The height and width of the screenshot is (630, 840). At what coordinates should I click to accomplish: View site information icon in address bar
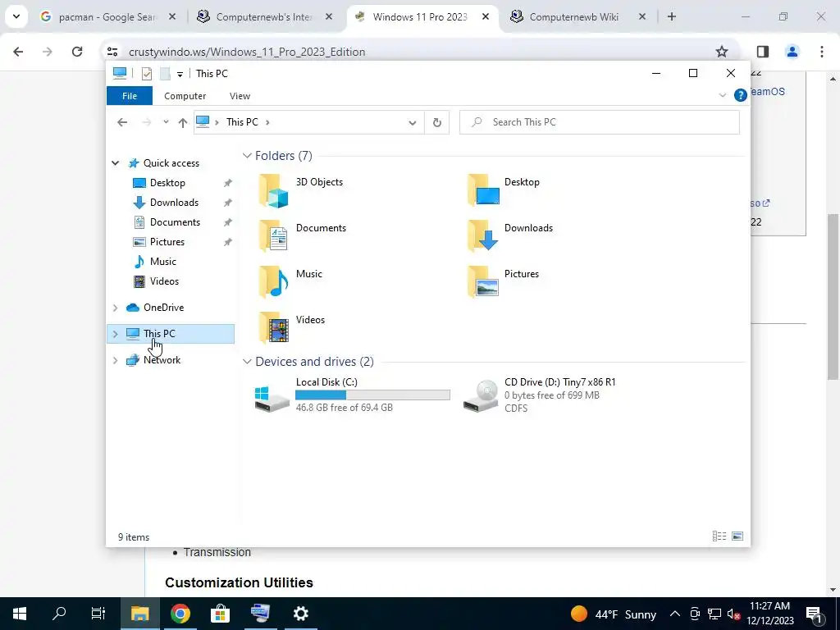click(x=112, y=52)
